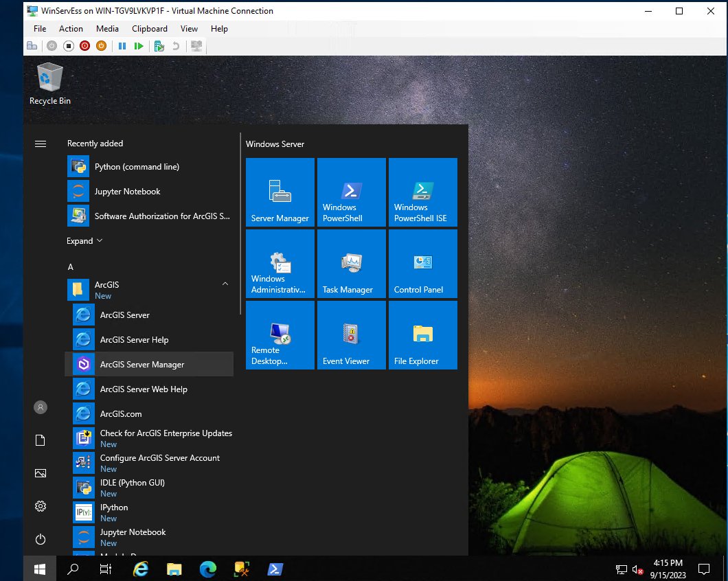The image size is (728, 581).
Task: Launch Internet Explorer from taskbar
Action: [x=140, y=569]
